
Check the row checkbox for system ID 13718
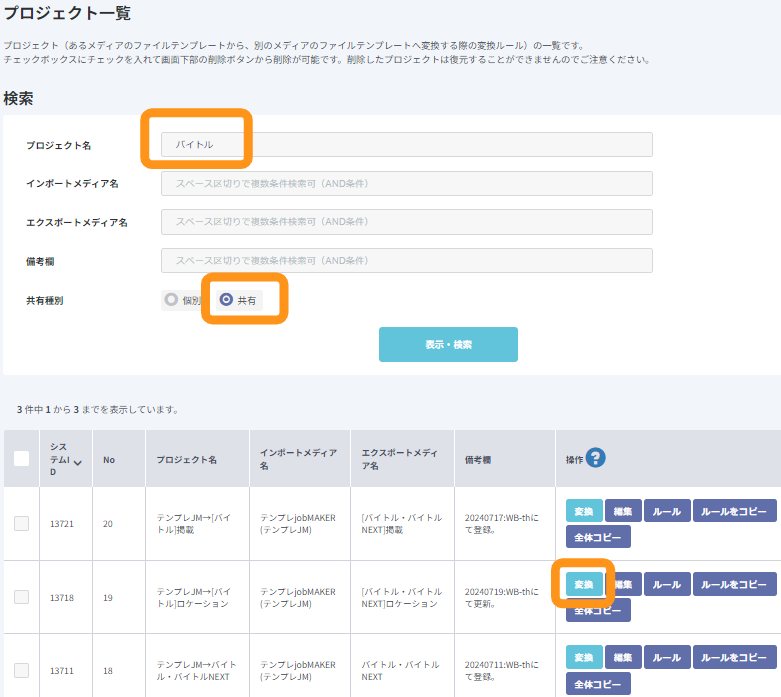pos(21,597)
